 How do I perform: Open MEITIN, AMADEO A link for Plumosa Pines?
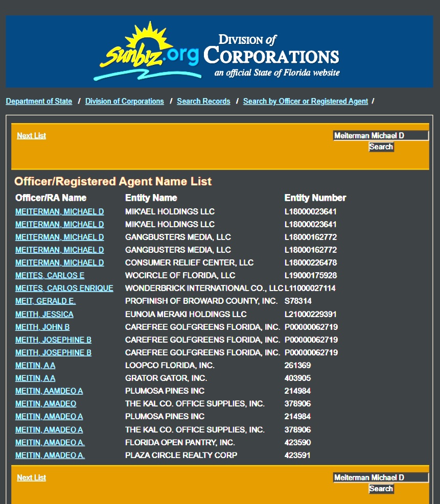(x=49, y=416)
